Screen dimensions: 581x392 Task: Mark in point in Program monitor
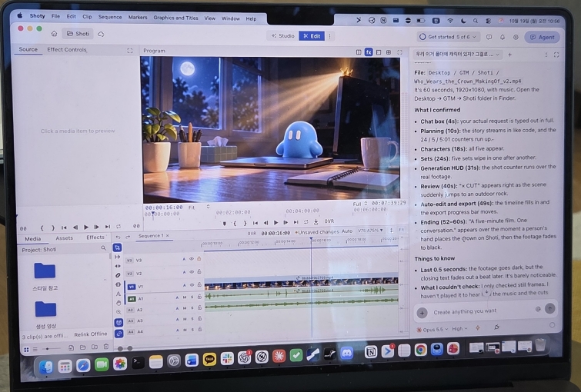click(235, 223)
